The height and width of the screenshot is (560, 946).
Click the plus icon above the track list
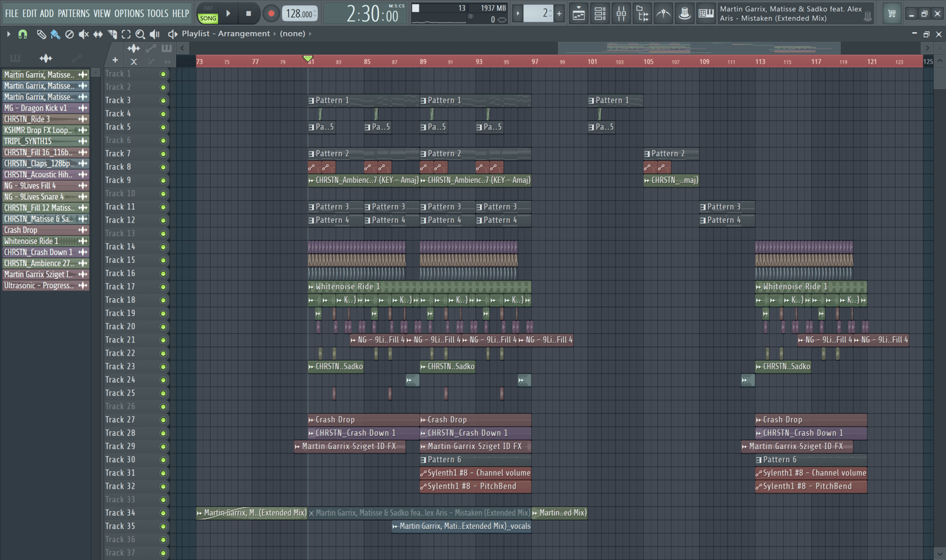point(115,61)
